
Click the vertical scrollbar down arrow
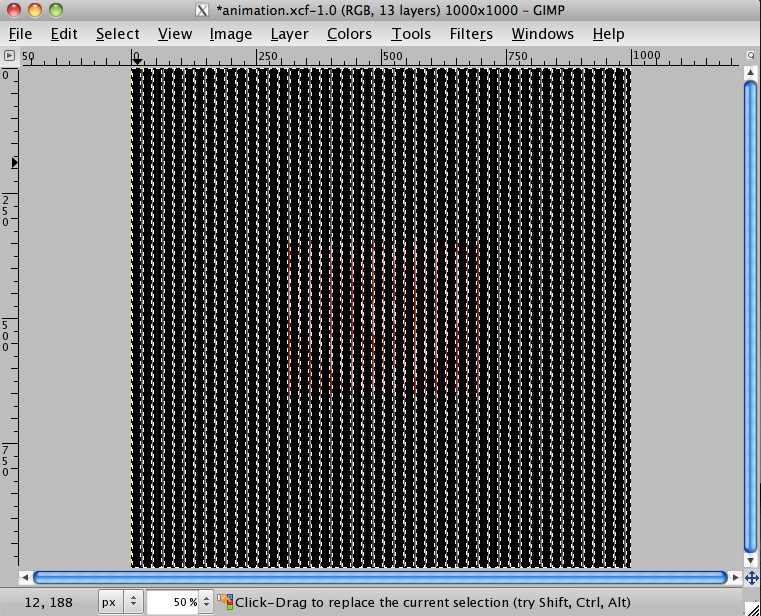coord(750,560)
